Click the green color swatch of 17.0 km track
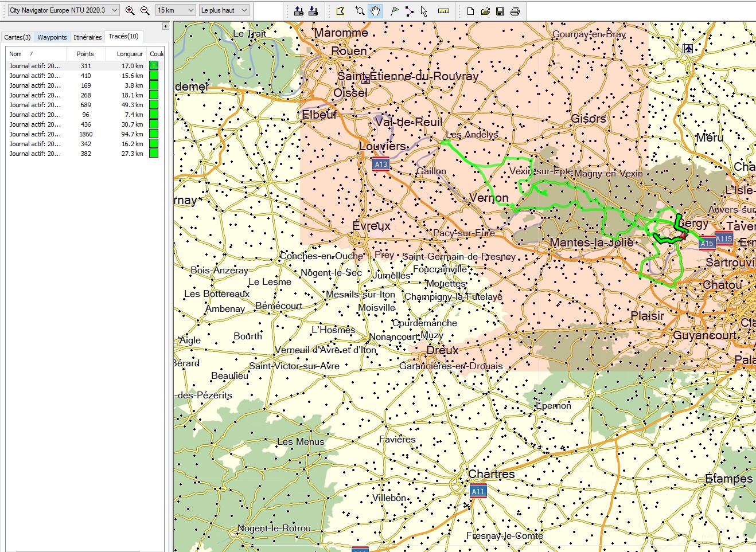This screenshot has height=552, width=756. click(x=154, y=66)
